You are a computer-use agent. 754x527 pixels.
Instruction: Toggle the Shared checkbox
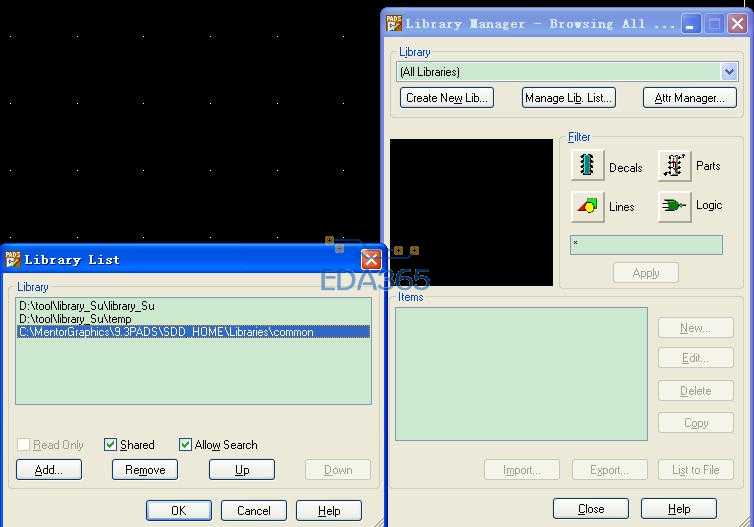pyautogui.click(x=111, y=444)
